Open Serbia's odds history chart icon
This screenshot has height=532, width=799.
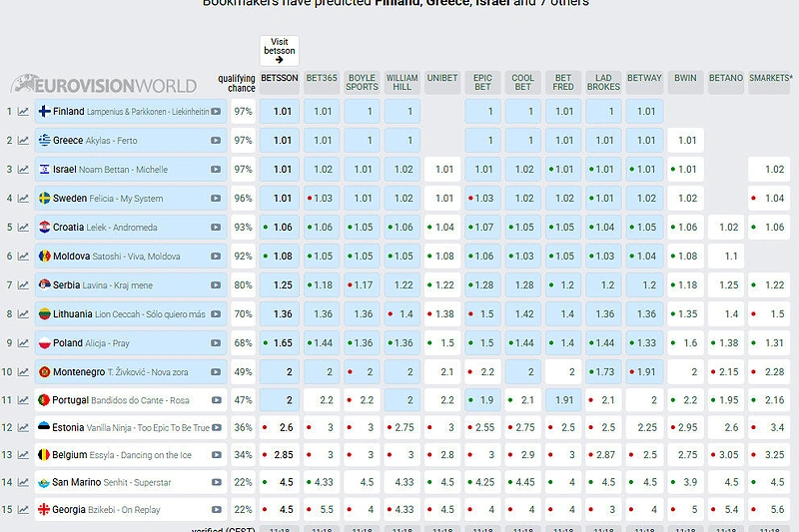(23, 285)
